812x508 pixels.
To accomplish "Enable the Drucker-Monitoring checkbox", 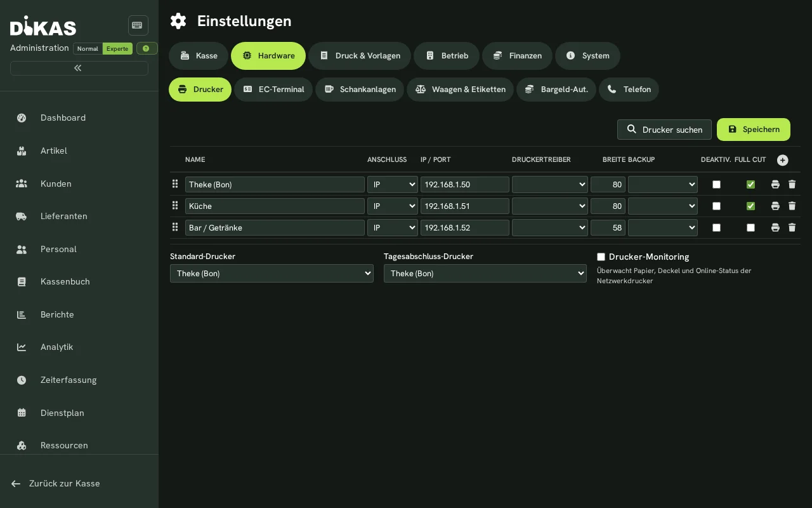I will point(601,257).
